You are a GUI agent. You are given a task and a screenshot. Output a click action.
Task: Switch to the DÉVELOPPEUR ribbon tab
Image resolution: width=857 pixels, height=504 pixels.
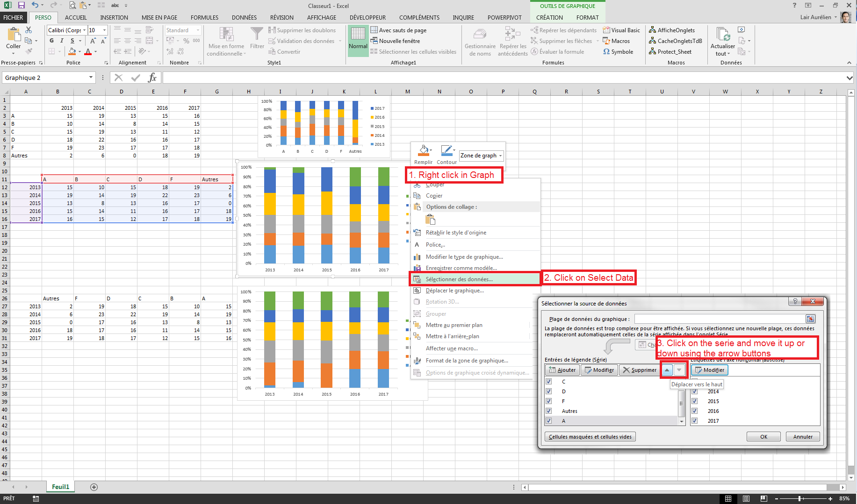pyautogui.click(x=367, y=17)
